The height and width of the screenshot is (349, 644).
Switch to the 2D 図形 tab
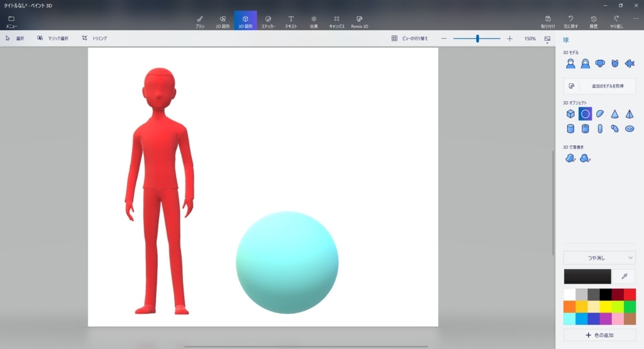point(223,22)
